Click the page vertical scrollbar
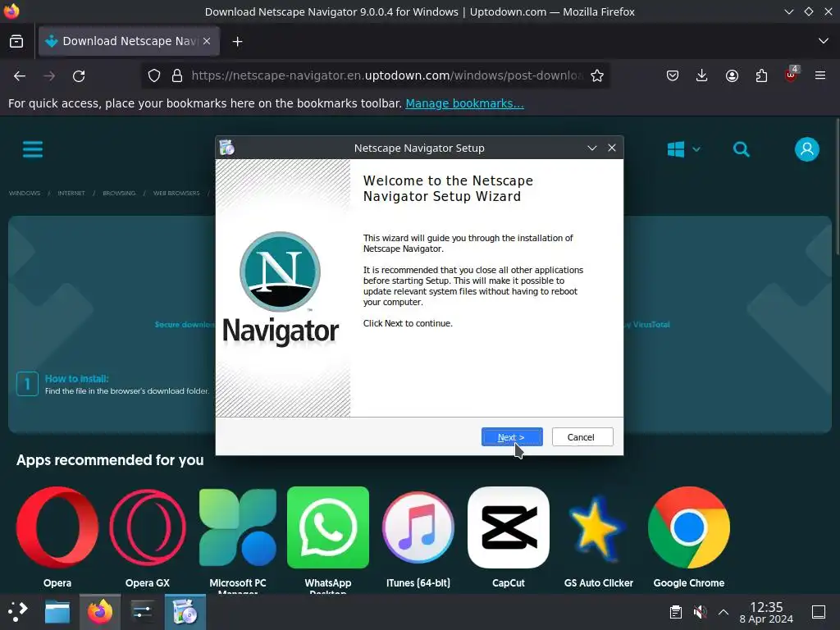The width and height of the screenshot is (840, 630). (x=838, y=187)
